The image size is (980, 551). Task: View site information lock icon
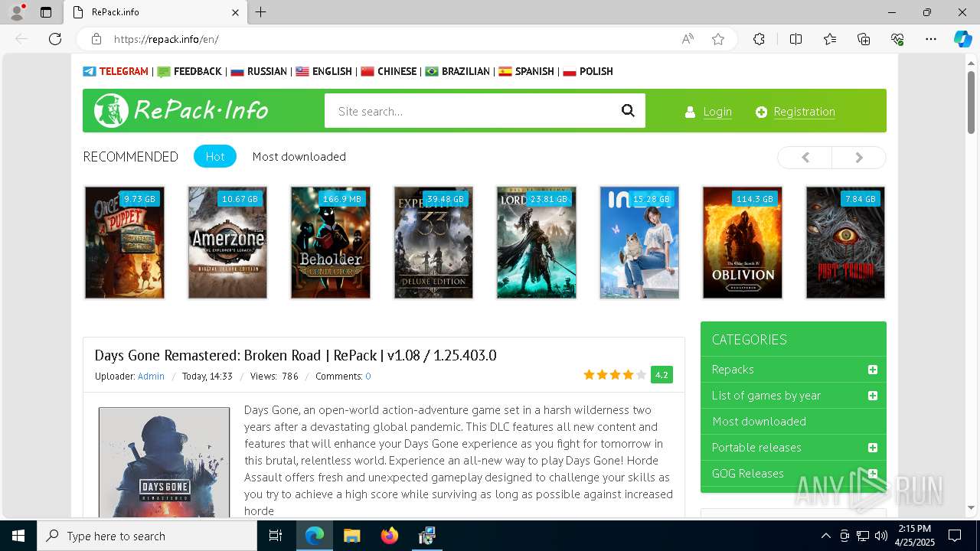point(96,39)
